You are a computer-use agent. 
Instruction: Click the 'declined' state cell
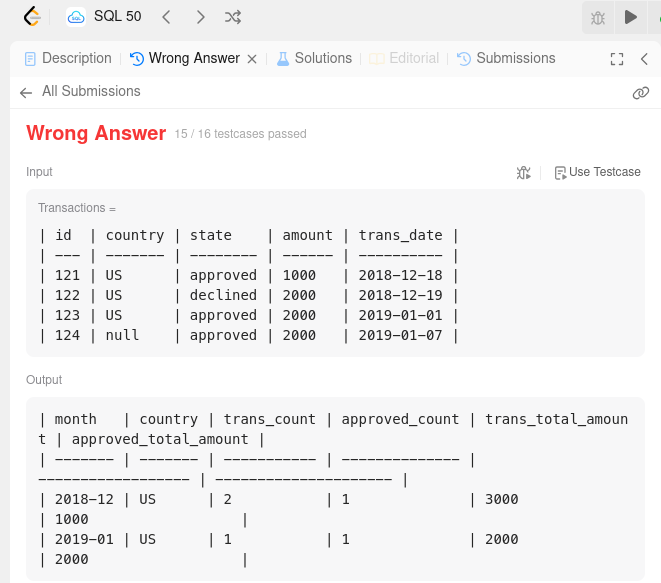point(223,295)
